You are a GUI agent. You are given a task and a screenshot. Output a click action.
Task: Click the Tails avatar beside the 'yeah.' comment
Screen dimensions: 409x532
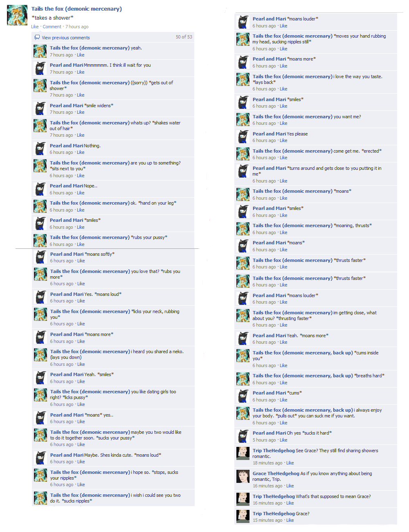40,51
